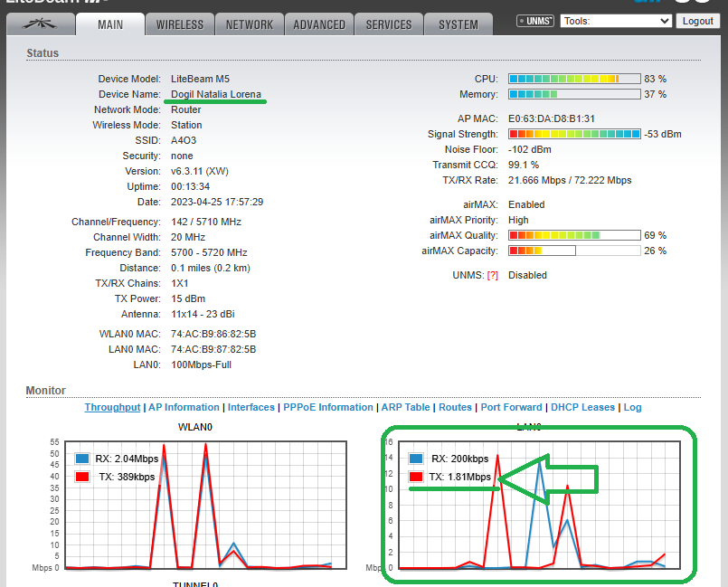728x587 pixels.
Task: Switch to the SYSTEM tab
Action: pyautogui.click(x=459, y=24)
